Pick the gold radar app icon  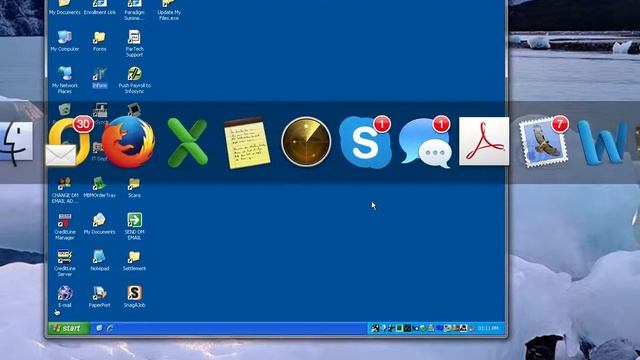[306, 142]
